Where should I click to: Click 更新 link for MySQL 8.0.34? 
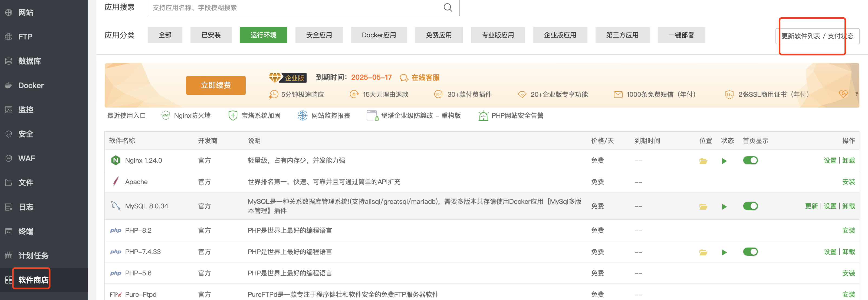pyautogui.click(x=811, y=206)
